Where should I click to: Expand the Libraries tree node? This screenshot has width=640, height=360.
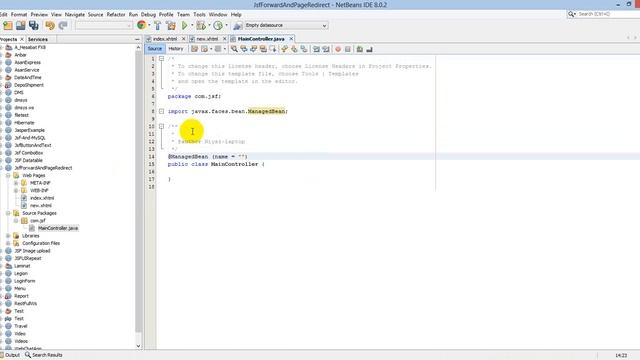[8, 236]
